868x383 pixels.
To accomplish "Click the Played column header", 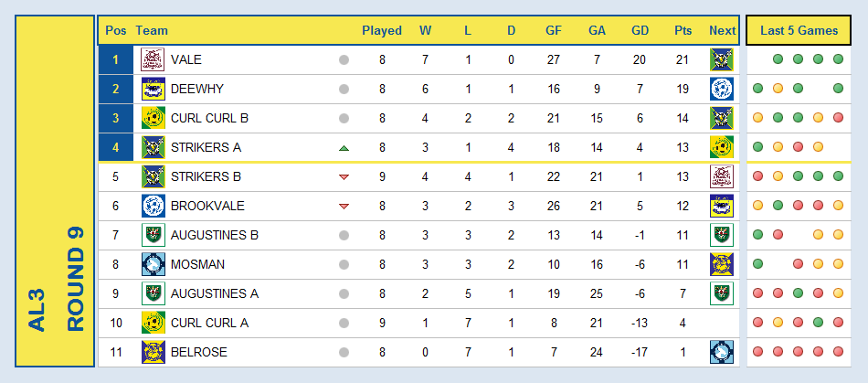I will 382,31.
